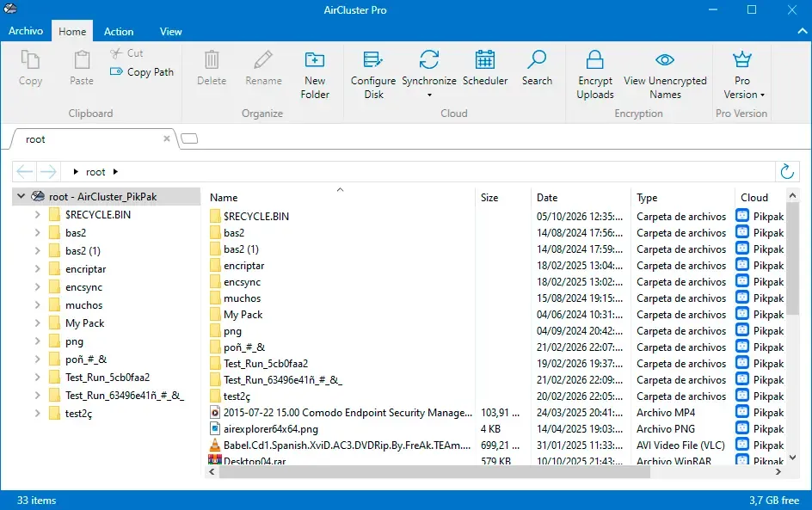Click the Copy ribbon icon
Viewport: 812px width, 510px height.
pyautogui.click(x=30, y=60)
